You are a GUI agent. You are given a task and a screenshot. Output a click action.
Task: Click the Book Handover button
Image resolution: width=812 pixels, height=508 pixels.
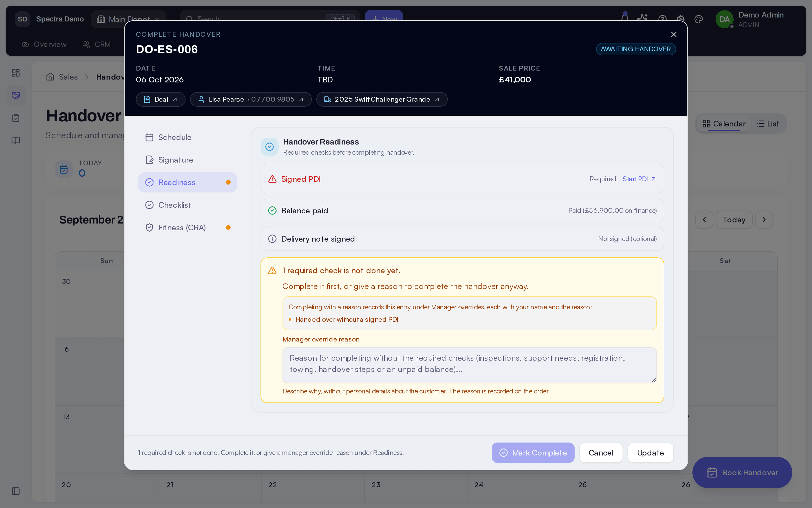point(742,472)
